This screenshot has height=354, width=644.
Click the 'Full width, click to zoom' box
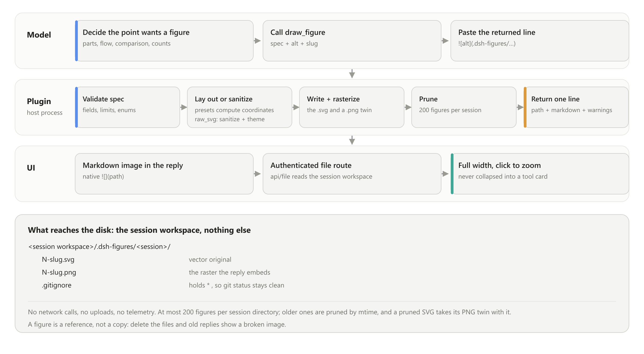540,174
